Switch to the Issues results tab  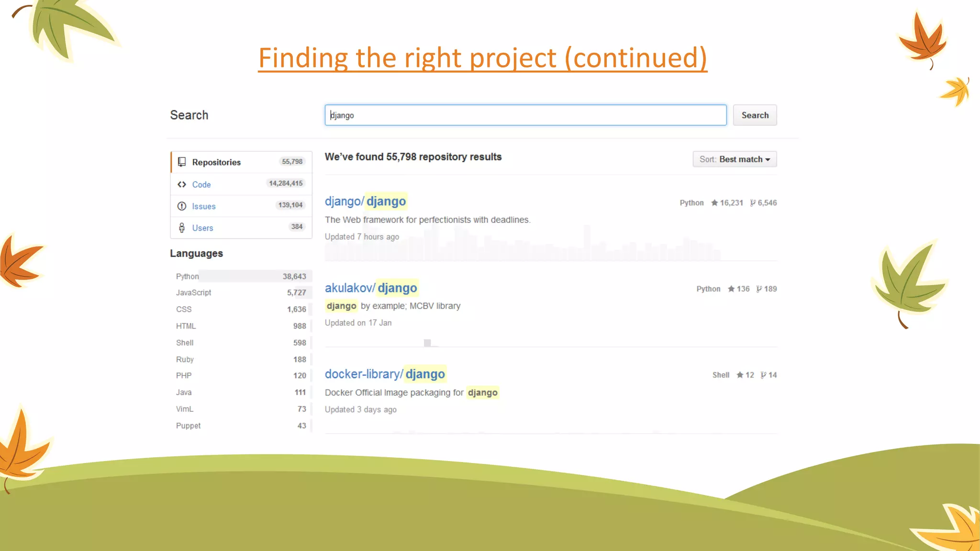click(204, 206)
